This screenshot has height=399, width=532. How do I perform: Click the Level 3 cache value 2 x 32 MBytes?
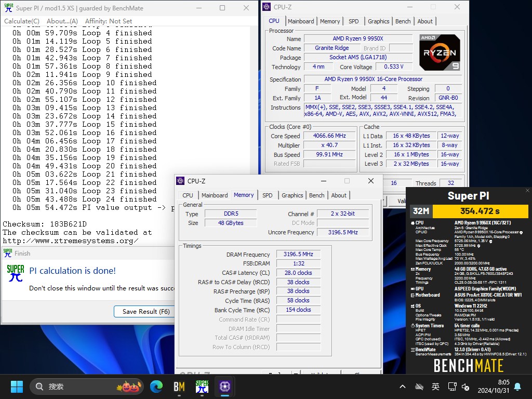pyautogui.click(x=411, y=164)
